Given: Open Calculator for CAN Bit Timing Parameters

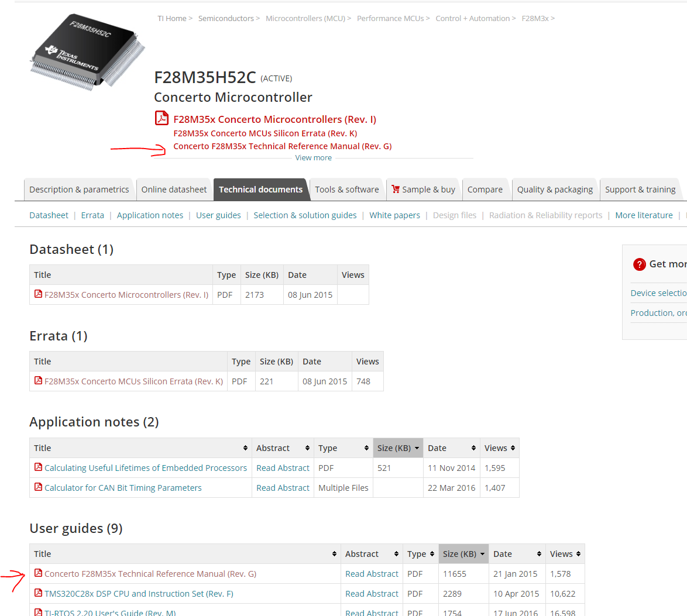Looking at the screenshot, I should click(x=123, y=488).
